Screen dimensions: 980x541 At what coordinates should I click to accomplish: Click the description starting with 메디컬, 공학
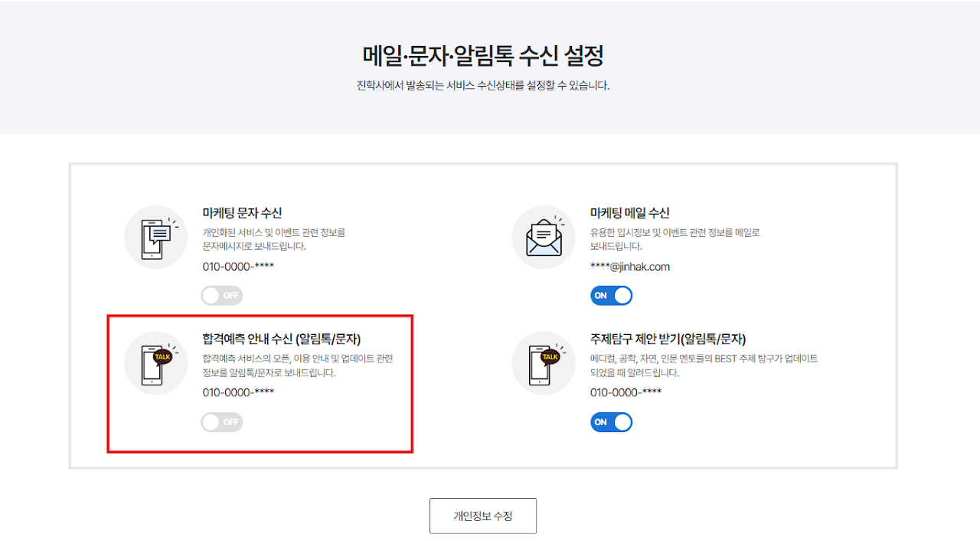[x=704, y=366]
